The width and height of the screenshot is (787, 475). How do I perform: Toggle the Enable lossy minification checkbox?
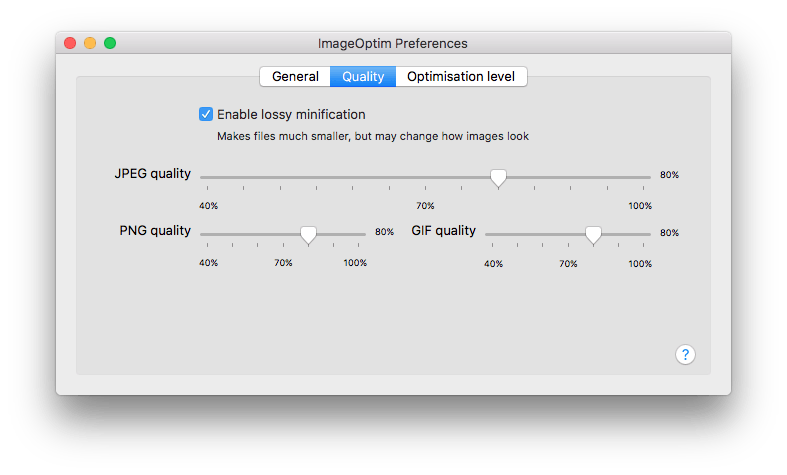pyautogui.click(x=207, y=114)
